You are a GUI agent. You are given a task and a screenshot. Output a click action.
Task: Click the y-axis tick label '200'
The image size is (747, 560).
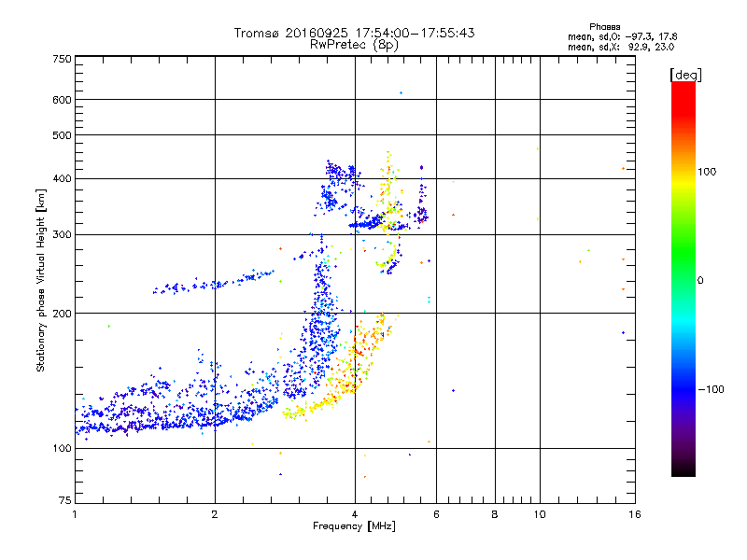tap(63, 314)
